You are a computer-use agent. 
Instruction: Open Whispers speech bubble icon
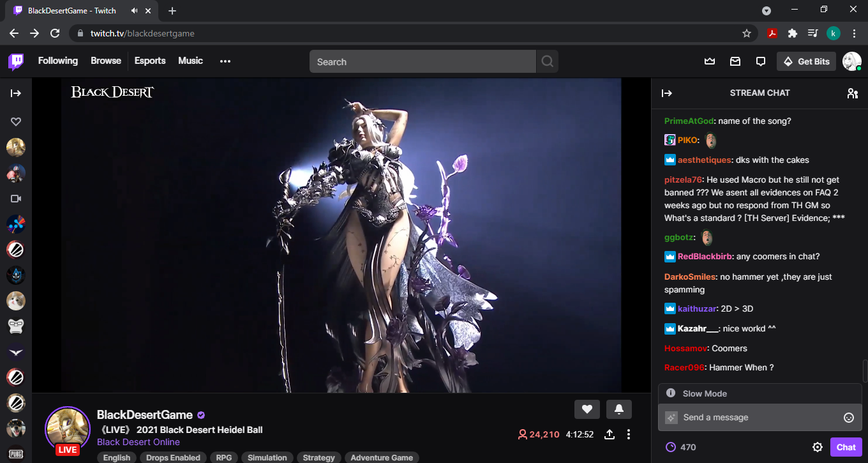click(x=761, y=61)
